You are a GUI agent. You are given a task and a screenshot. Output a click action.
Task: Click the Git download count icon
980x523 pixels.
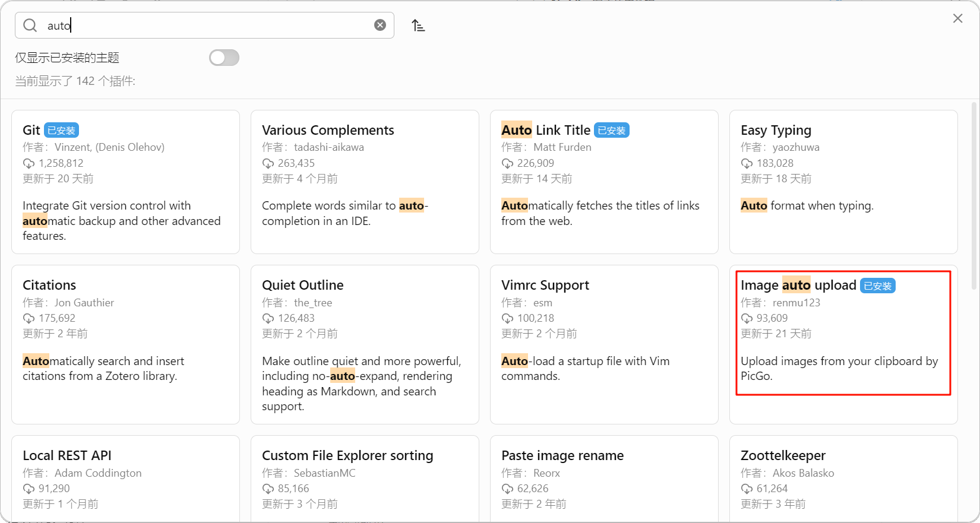(29, 163)
